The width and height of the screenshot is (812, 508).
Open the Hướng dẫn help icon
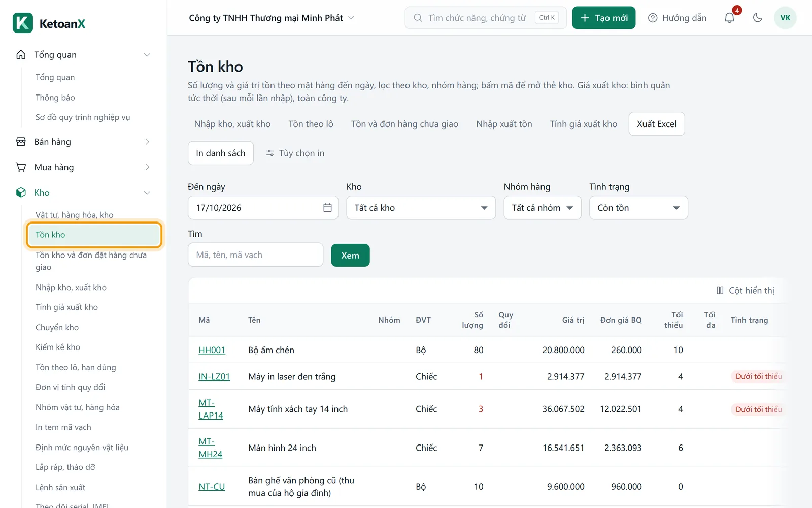[653, 18]
